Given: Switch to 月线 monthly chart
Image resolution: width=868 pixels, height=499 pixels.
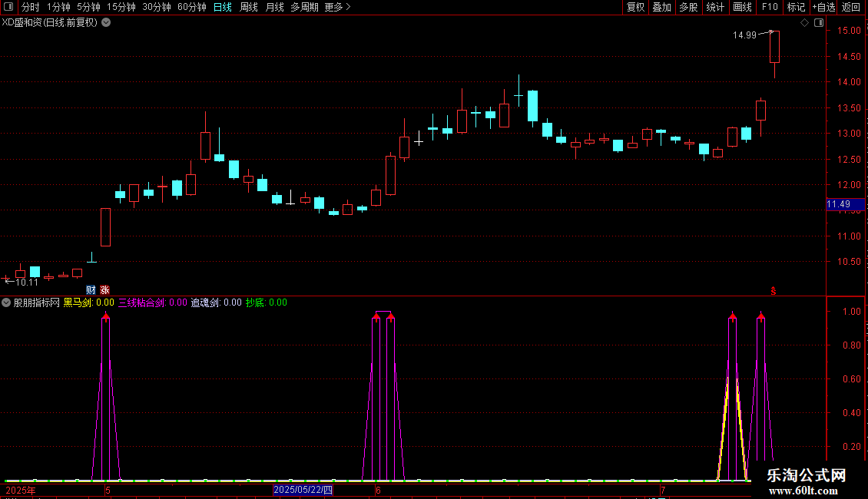Looking at the screenshot, I should tap(274, 7).
